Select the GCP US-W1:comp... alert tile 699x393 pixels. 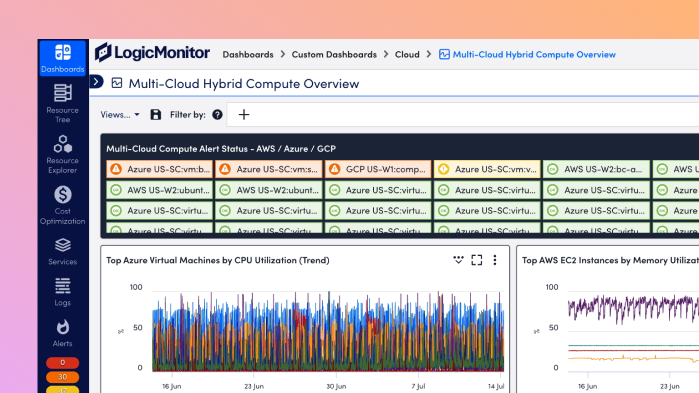pos(378,169)
